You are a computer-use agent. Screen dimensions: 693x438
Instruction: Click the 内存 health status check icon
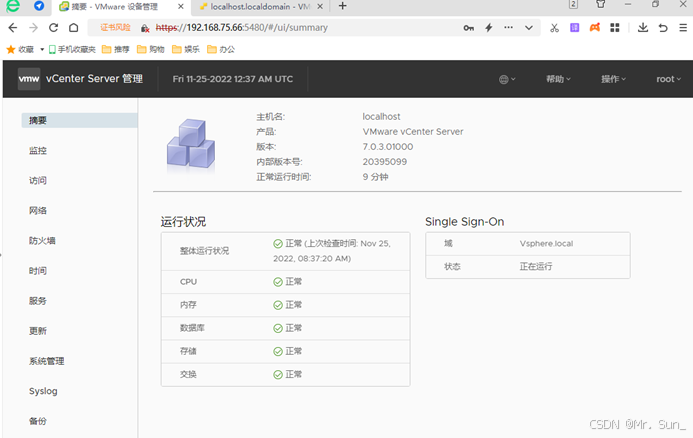click(x=278, y=305)
